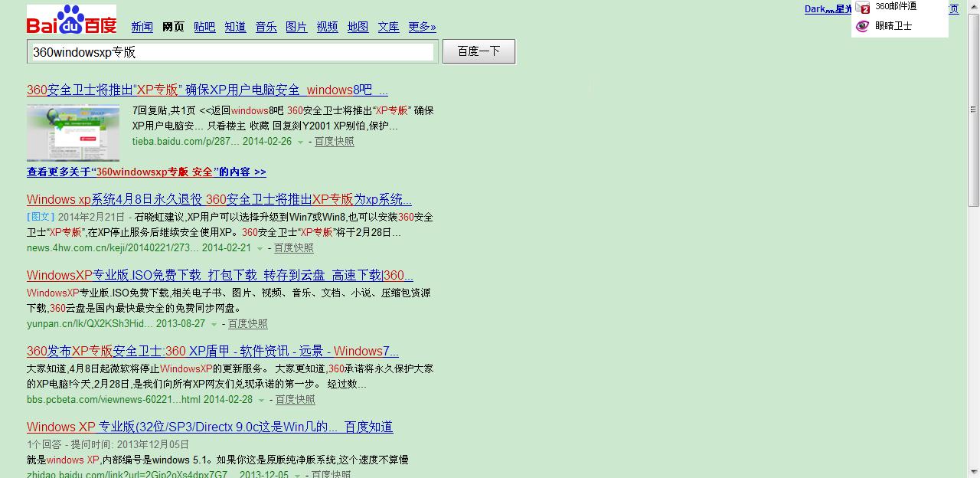
Task: Open the 360邮件通 mail icon
Action: click(x=863, y=8)
